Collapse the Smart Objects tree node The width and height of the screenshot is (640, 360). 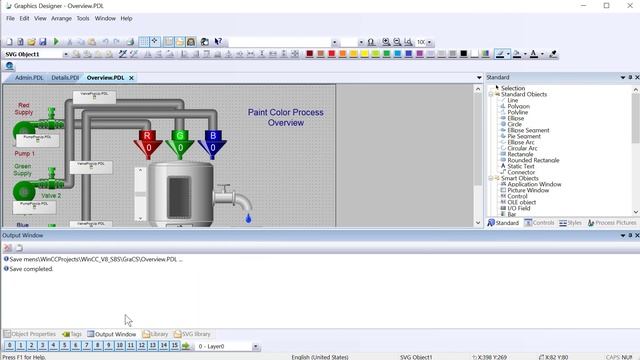point(491,178)
